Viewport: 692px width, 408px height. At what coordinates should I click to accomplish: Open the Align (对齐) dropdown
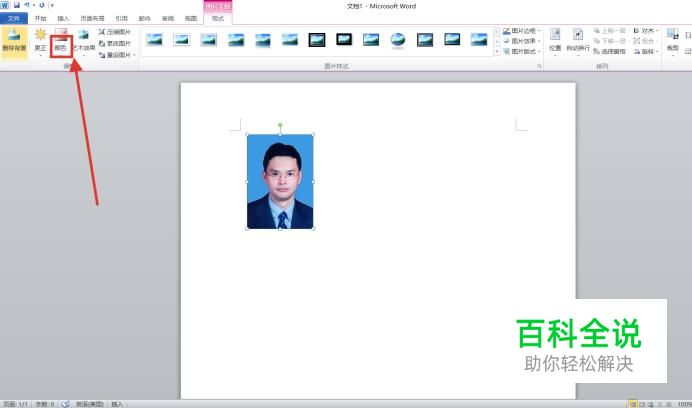pyautogui.click(x=646, y=31)
